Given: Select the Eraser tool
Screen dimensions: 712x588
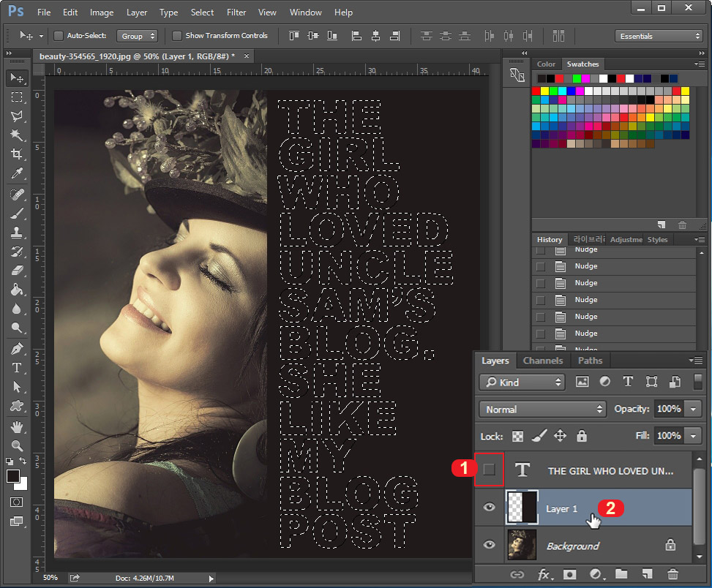Looking at the screenshot, I should click(17, 271).
